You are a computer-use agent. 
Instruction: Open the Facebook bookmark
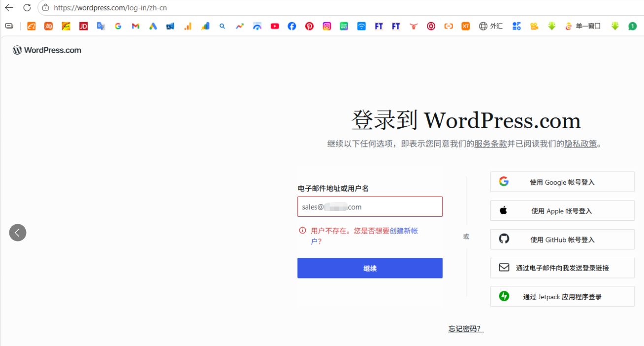(292, 26)
